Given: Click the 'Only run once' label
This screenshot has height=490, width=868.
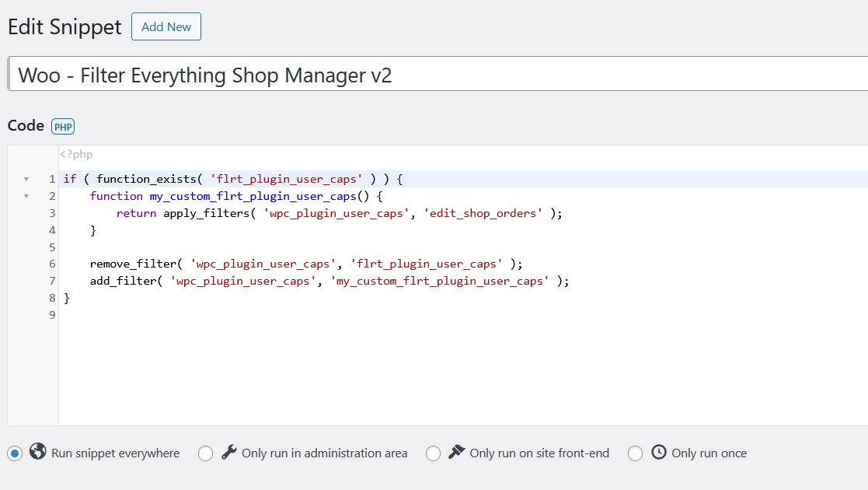Looking at the screenshot, I should pyautogui.click(x=709, y=453).
